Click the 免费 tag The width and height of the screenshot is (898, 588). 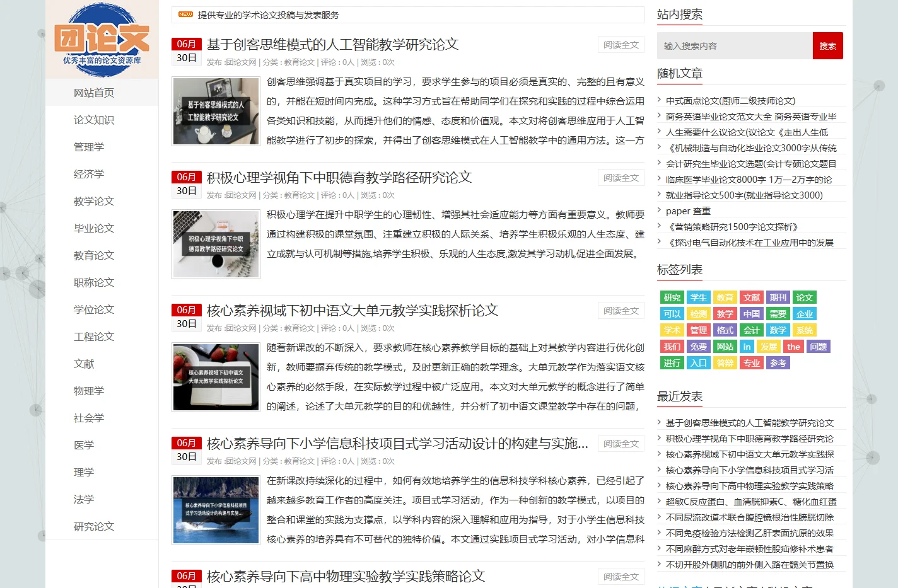point(699,347)
